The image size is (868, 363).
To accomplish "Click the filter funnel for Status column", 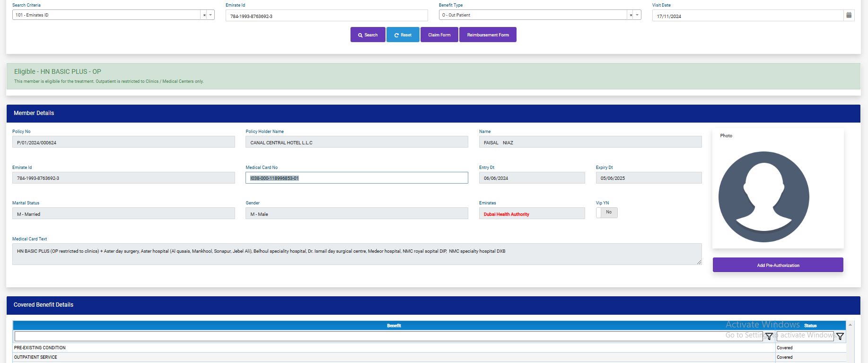I will pos(840,336).
